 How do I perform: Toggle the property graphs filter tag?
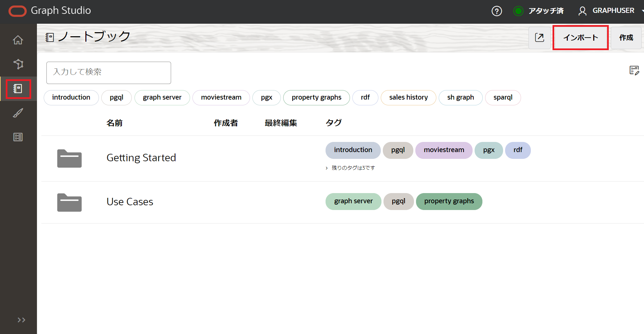click(x=316, y=98)
